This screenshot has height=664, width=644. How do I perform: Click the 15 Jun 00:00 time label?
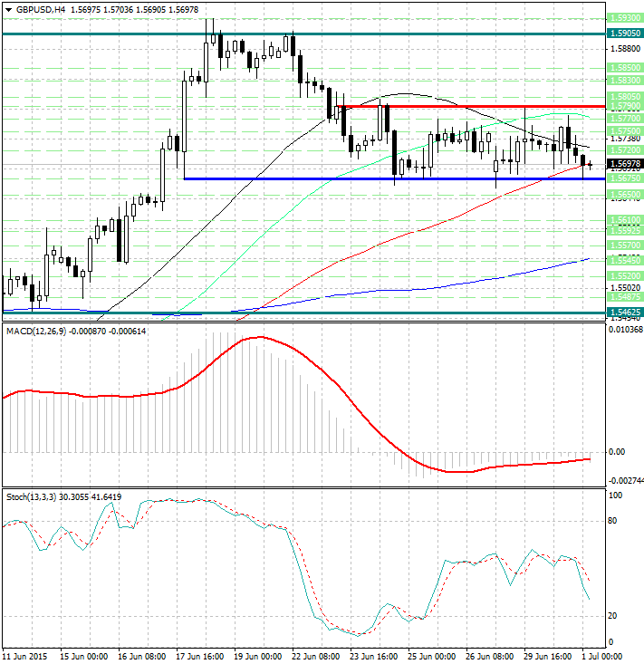[x=83, y=657]
